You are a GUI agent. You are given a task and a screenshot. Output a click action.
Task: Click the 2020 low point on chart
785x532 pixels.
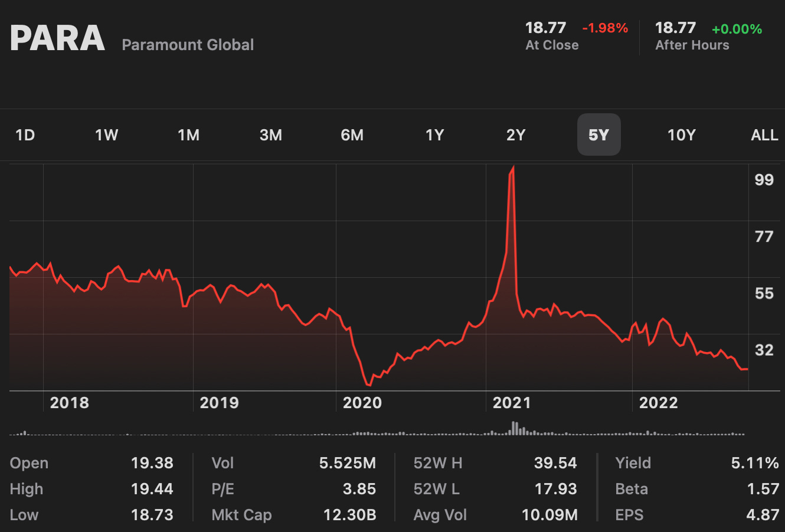pos(369,385)
